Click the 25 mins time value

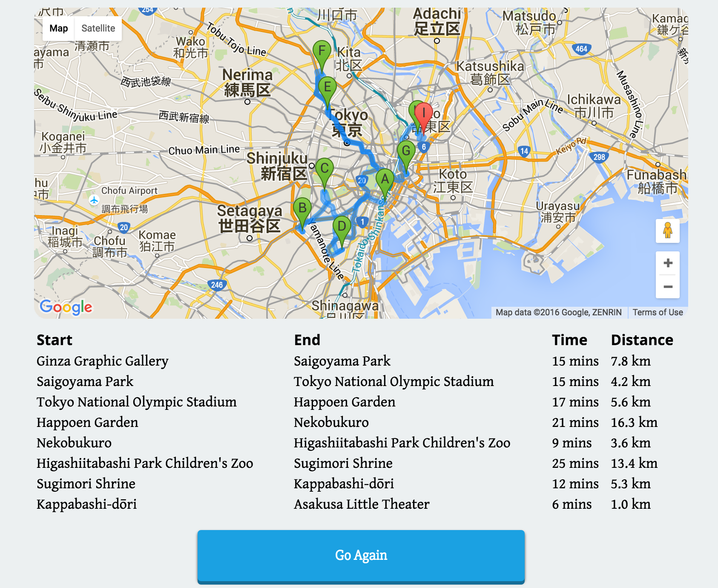click(x=575, y=464)
